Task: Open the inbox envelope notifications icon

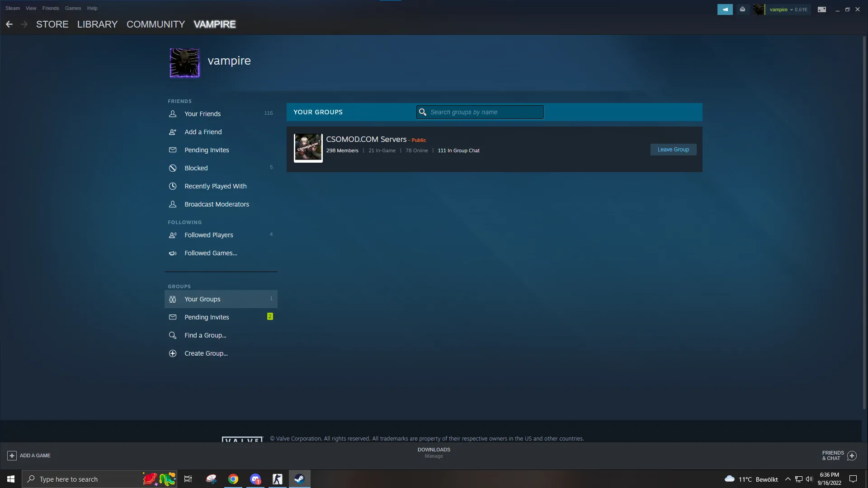Action: 742,9
